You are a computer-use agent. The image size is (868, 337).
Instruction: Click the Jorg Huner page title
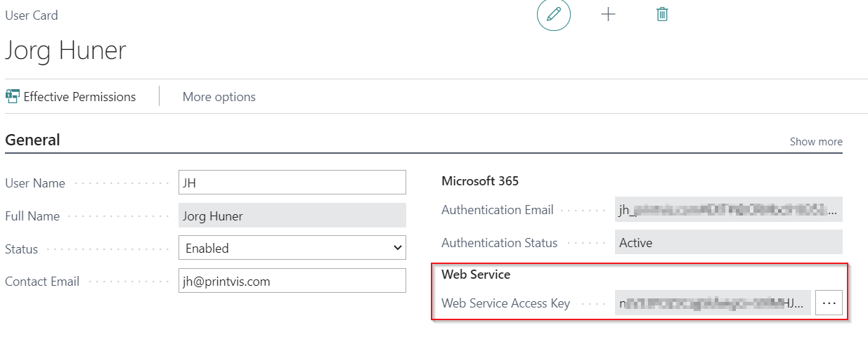66,51
